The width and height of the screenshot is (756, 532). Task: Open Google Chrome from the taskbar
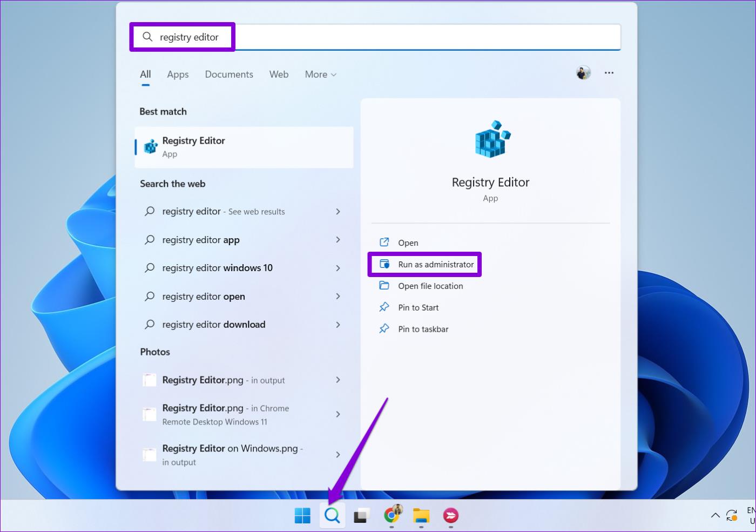pyautogui.click(x=391, y=515)
